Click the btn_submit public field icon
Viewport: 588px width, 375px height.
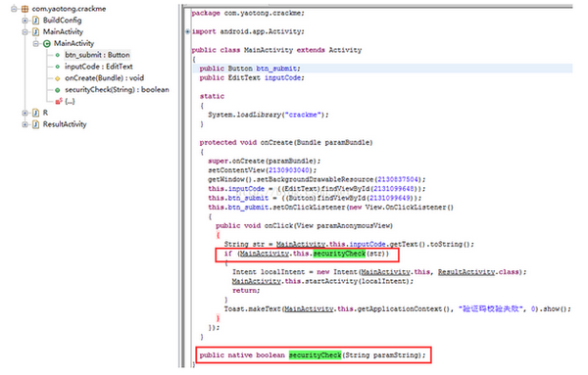click(x=58, y=55)
